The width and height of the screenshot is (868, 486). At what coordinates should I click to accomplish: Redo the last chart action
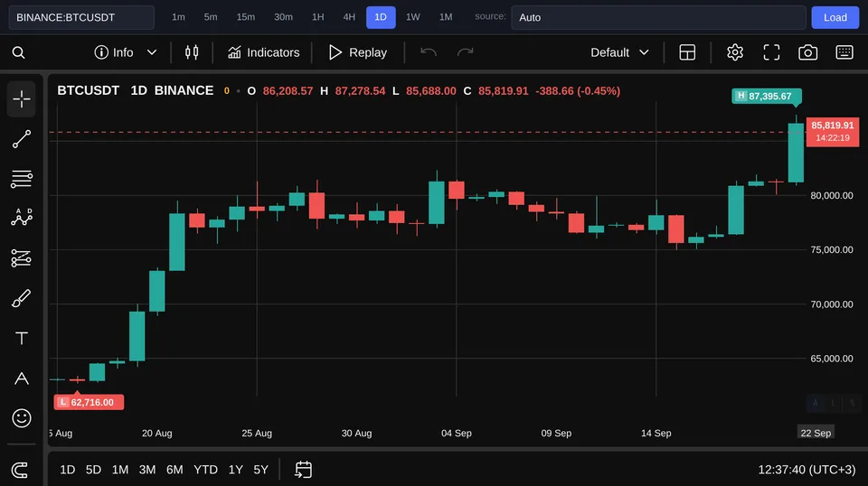click(x=465, y=52)
